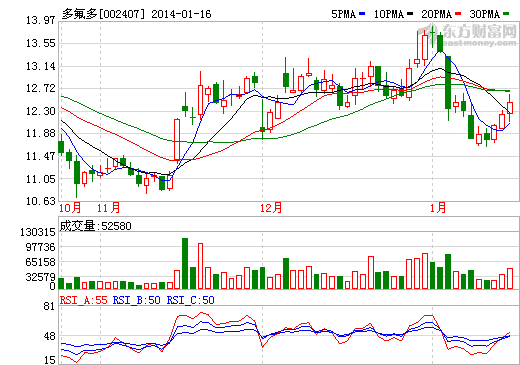Click the 97736 volume axis label
This screenshot has width=520, height=365.
(x=40, y=247)
